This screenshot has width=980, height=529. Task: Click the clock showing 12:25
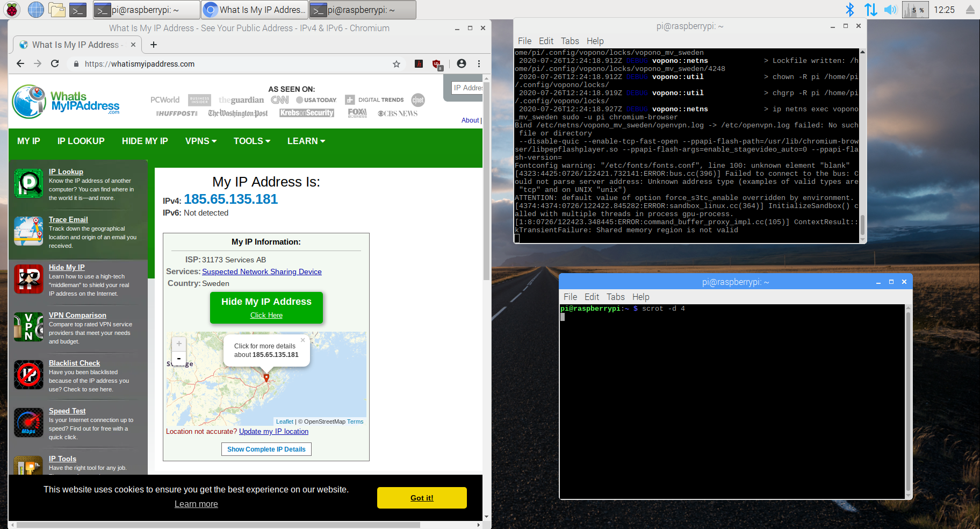pyautogui.click(x=944, y=10)
